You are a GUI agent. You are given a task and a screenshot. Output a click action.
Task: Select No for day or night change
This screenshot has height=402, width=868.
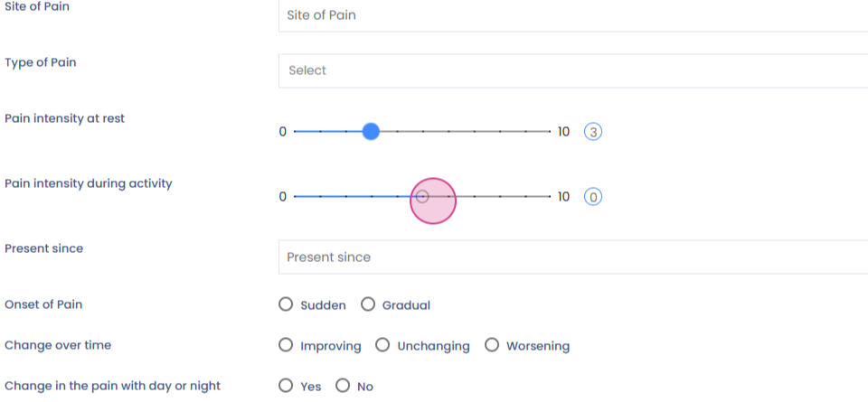coord(343,386)
